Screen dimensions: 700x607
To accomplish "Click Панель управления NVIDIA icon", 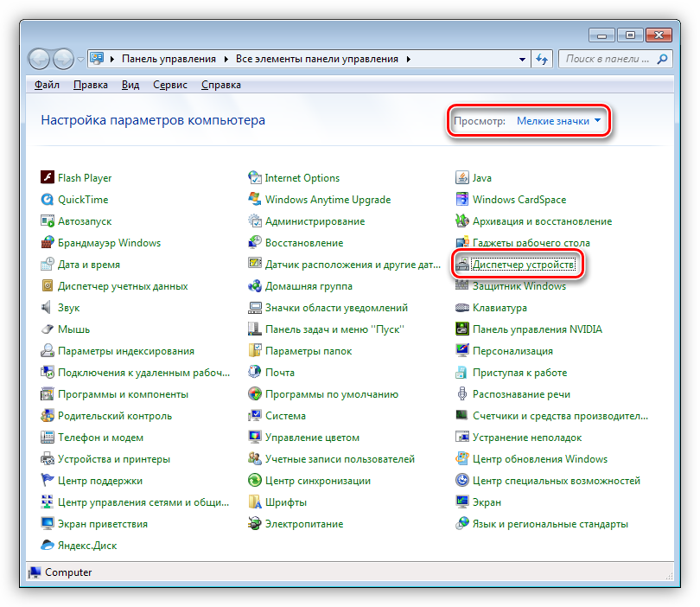I will click(462, 329).
